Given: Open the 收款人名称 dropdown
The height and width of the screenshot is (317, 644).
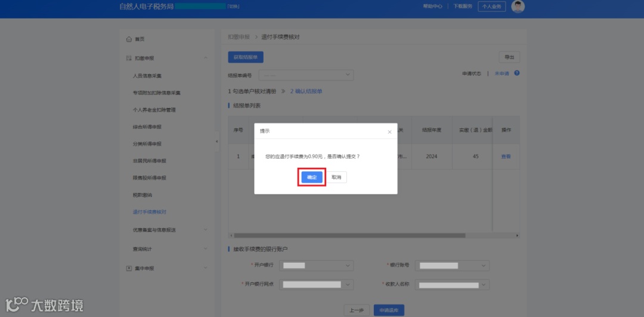Looking at the screenshot, I should pos(452,285).
